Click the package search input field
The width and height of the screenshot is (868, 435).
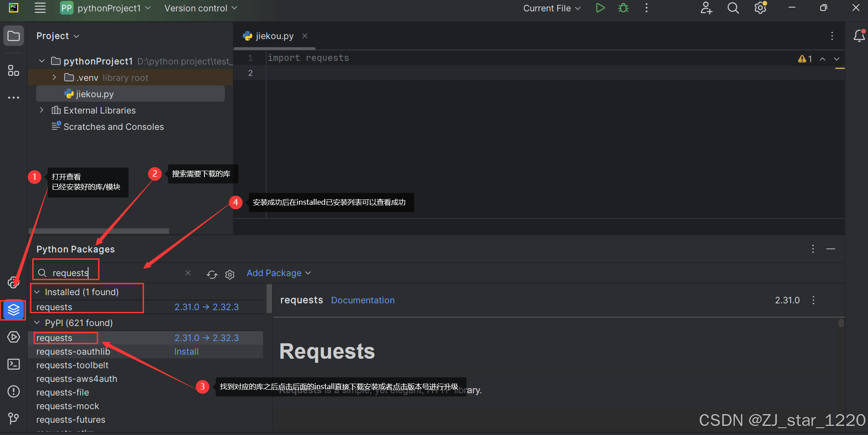[114, 273]
